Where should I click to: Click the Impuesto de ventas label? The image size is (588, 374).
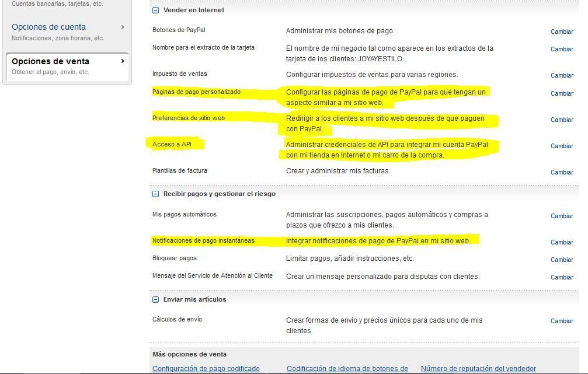point(180,74)
